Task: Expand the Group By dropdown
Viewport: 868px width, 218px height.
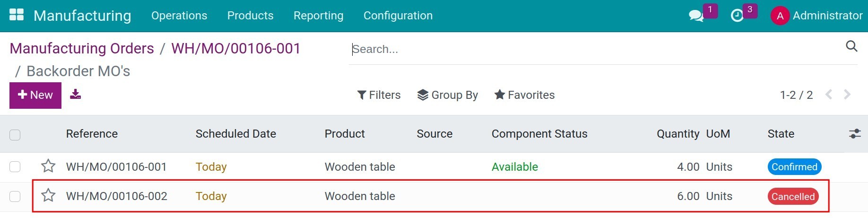Action: (448, 95)
